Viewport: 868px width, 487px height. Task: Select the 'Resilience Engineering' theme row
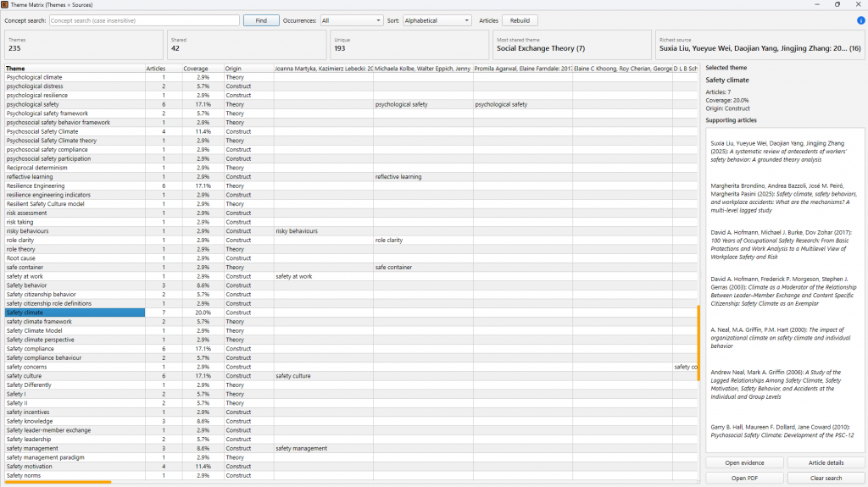click(x=75, y=186)
